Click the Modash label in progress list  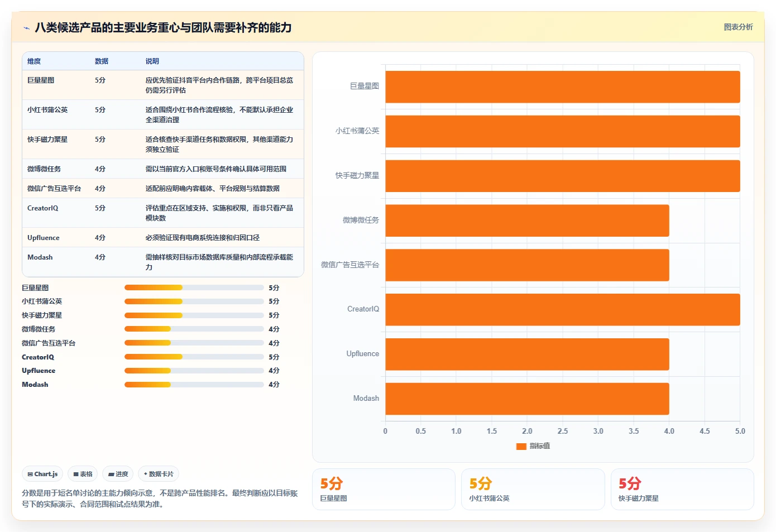coord(35,385)
